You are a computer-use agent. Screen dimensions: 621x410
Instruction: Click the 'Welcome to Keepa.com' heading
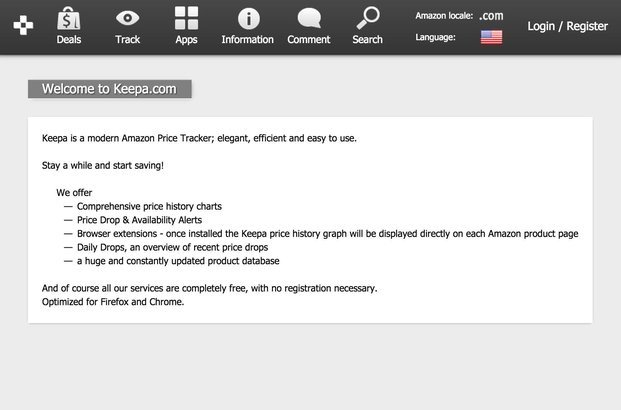pos(109,89)
